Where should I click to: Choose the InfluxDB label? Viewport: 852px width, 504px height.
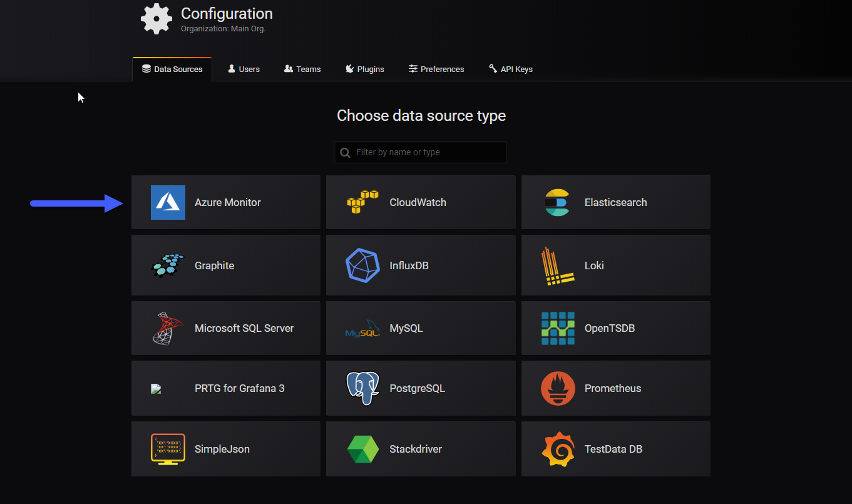(409, 265)
